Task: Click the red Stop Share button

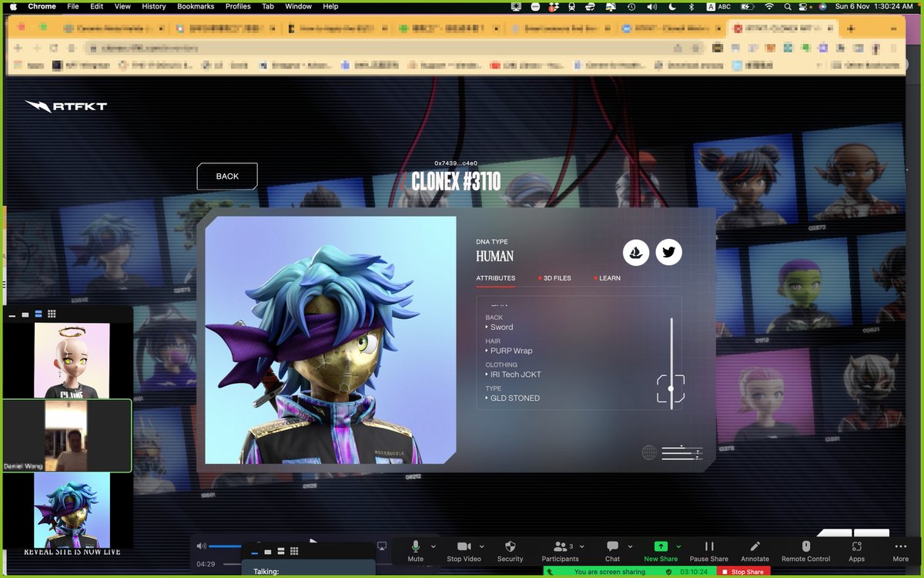Action: [742, 572]
